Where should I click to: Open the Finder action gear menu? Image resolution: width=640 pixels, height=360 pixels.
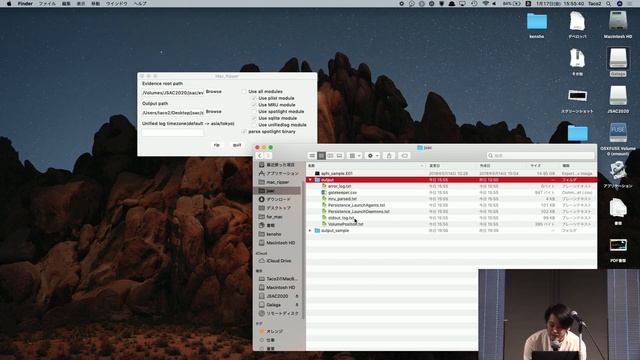[x=373, y=156]
